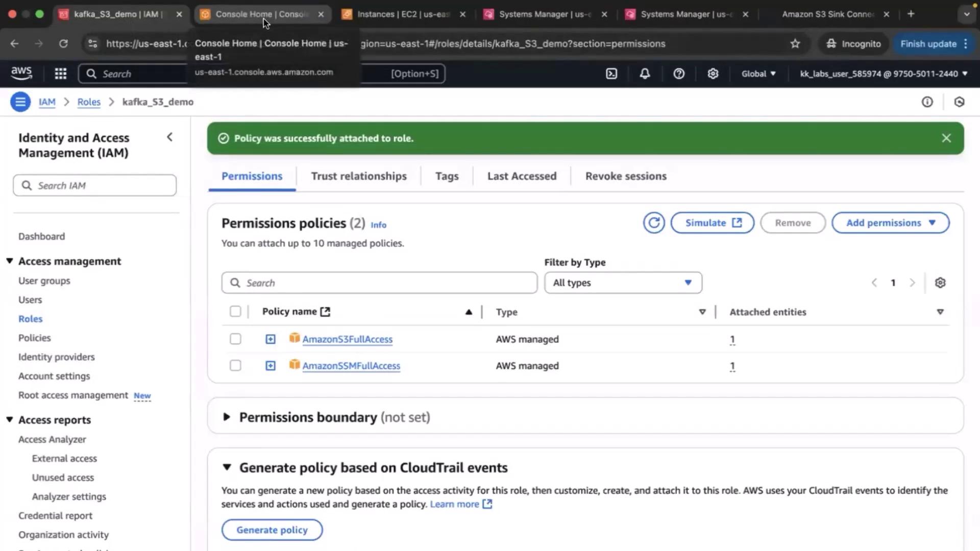
Task: Launch AWS CloudShell from top bar
Action: point(611,73)
